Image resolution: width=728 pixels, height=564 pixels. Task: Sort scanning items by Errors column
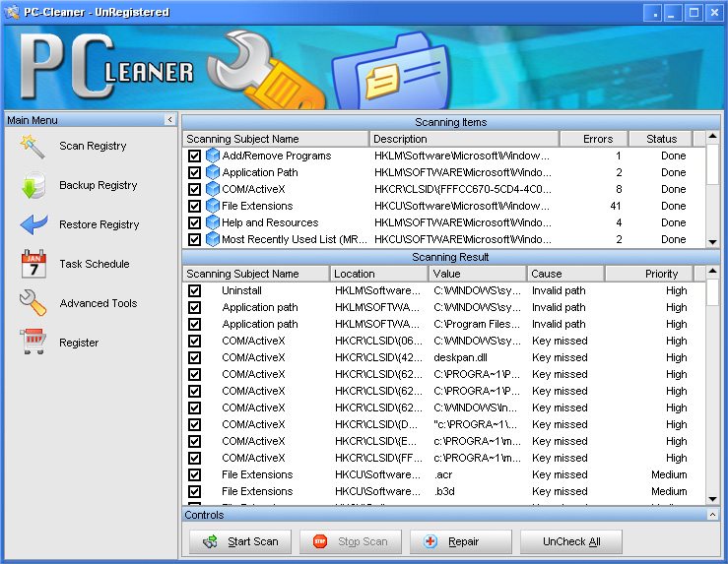pos(594,139)
